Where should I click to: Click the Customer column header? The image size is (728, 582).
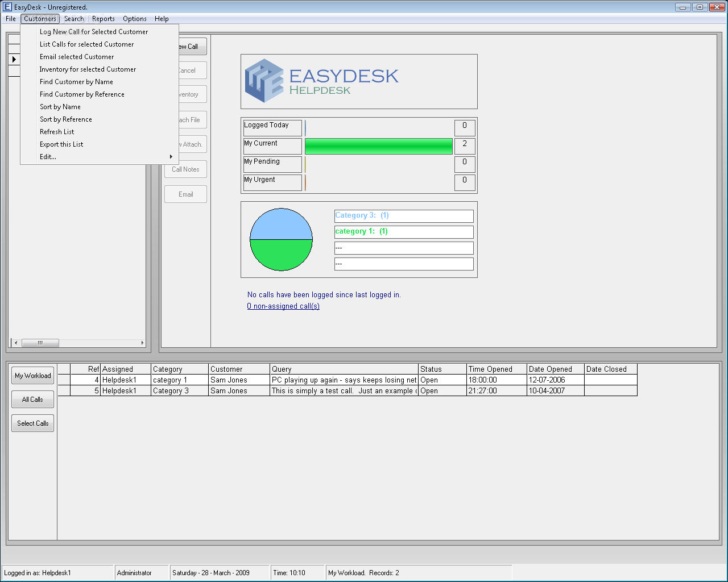(x=239, y=369)
